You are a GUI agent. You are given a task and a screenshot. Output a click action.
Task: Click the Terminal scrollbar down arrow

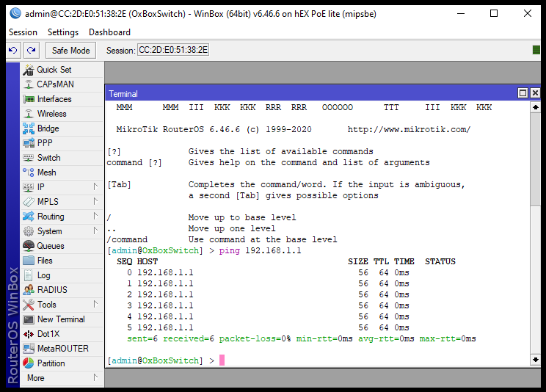[x=536, y=360]
